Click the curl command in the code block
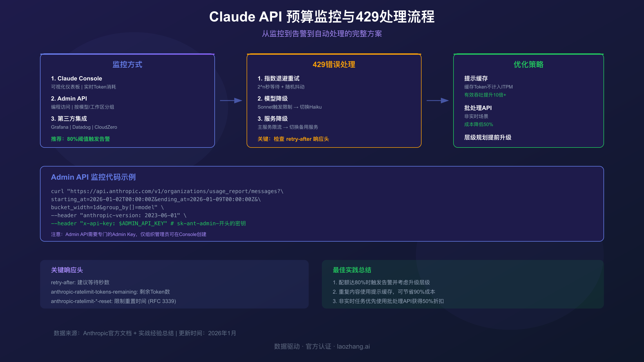Image resolution: width=644 pixels, height=362 pixels. coord(167,191)
